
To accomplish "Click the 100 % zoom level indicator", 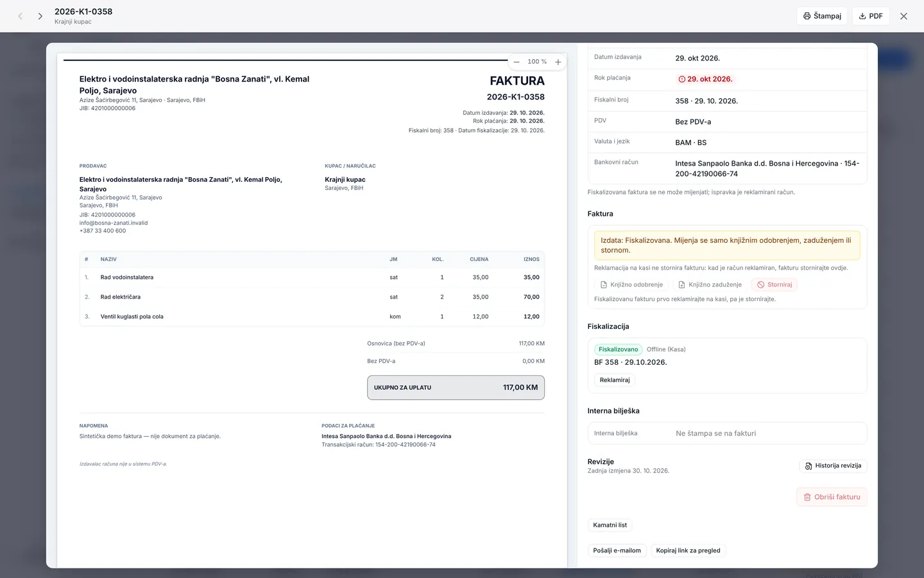I will pos(537,62).
